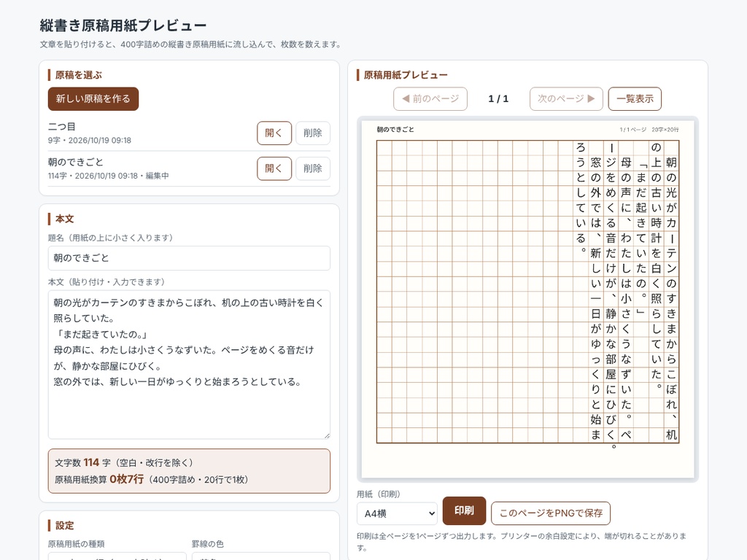The image size is (747, 560).
Task: Click the 設定 section heading
Action: coord(65,525)
